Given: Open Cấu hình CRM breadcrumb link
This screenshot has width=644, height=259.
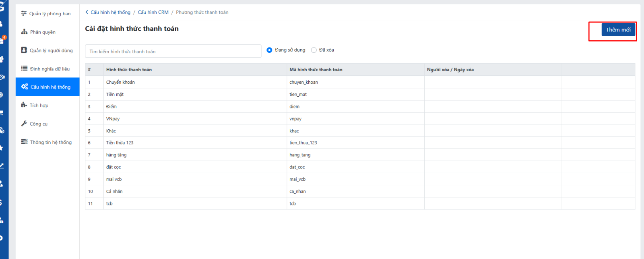Looking at the screenshot, I should coord(153,12).
